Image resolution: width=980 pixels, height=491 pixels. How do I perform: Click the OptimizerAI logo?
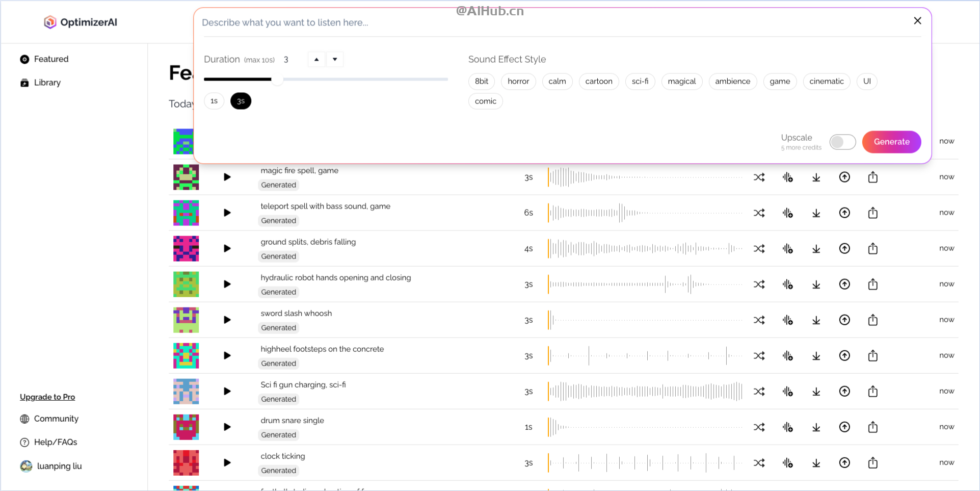[80, 22]
